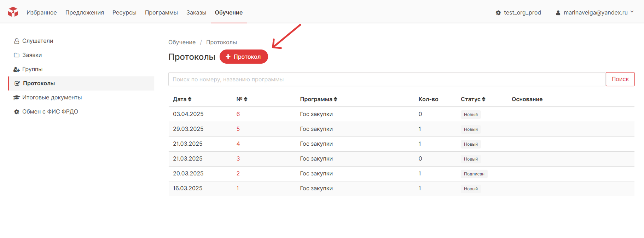The height and width of the screenshot is (238, 644).
Task: Go to Группы in the sidebar
Action: pyautogui.click(x=32, y=69)
